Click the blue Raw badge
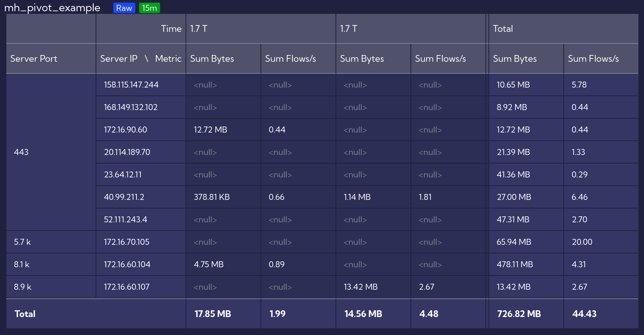 (124, 8)
